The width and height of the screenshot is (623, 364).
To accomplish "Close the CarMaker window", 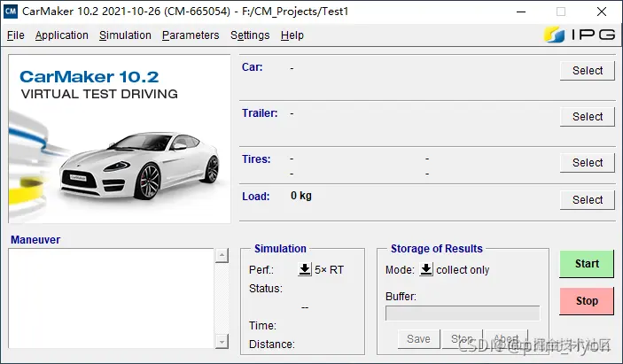I will 602,12.
